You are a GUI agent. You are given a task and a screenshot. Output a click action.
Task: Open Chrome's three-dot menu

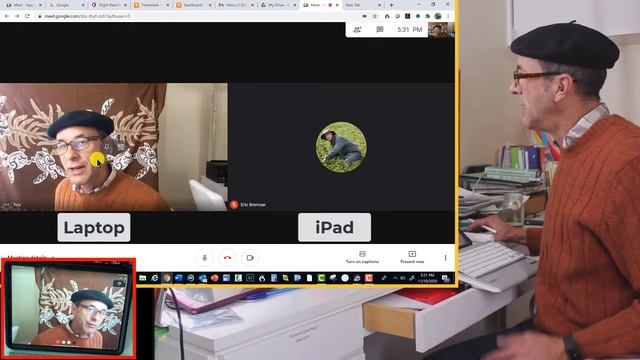pos(448,16)
